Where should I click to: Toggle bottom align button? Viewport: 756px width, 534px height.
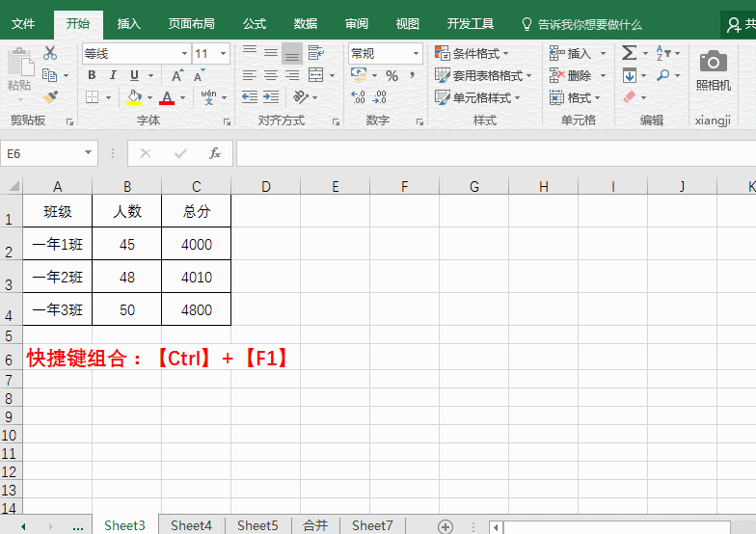292,54
